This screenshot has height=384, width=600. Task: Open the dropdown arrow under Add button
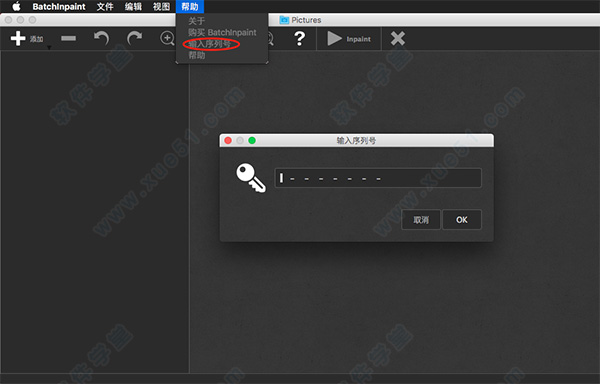click(49, 47)
